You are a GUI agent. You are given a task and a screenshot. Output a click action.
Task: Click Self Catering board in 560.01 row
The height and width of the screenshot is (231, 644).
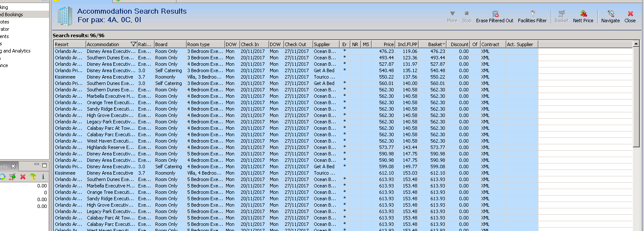168,83
